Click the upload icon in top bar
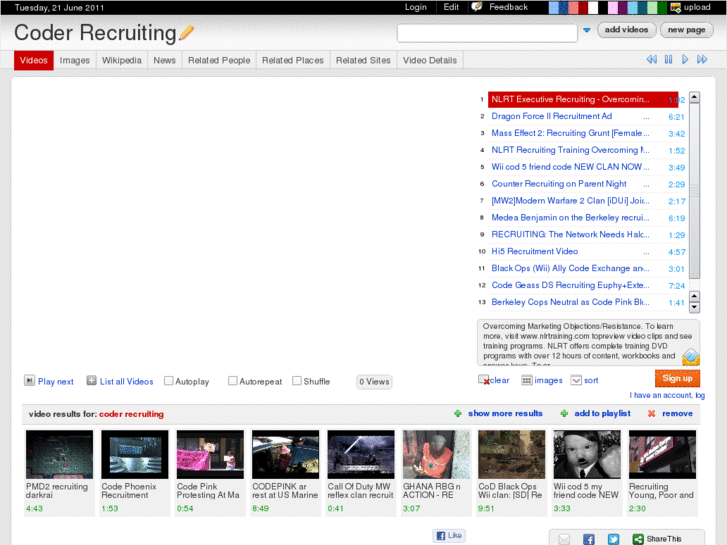The image size is (727, 545). coord(676,7)
